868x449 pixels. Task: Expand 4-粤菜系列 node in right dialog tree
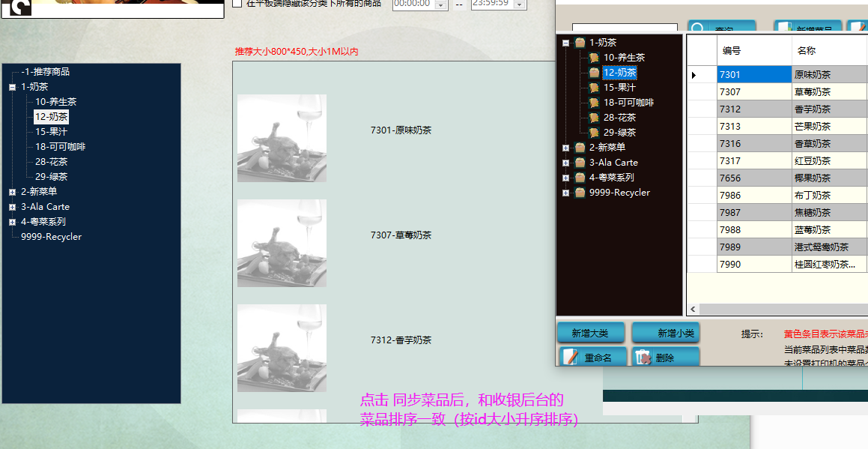(565, 178)
